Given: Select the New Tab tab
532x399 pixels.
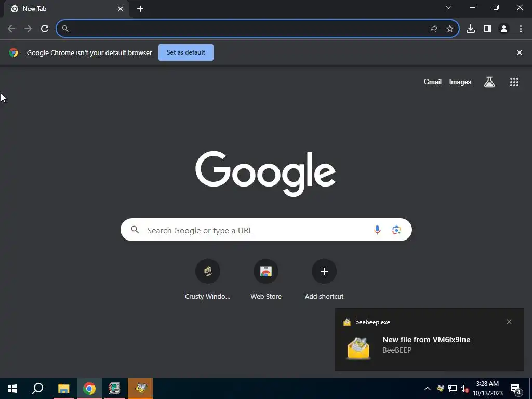Looking at the screenshot, I should pyautogui.click(x=66, y=9).
